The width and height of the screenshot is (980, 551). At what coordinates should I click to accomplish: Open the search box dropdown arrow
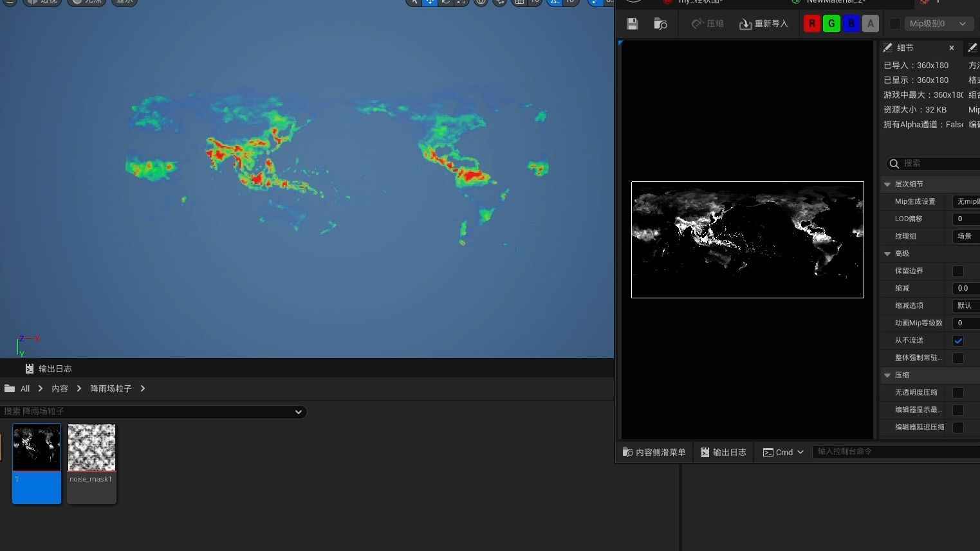coord(299,412)
